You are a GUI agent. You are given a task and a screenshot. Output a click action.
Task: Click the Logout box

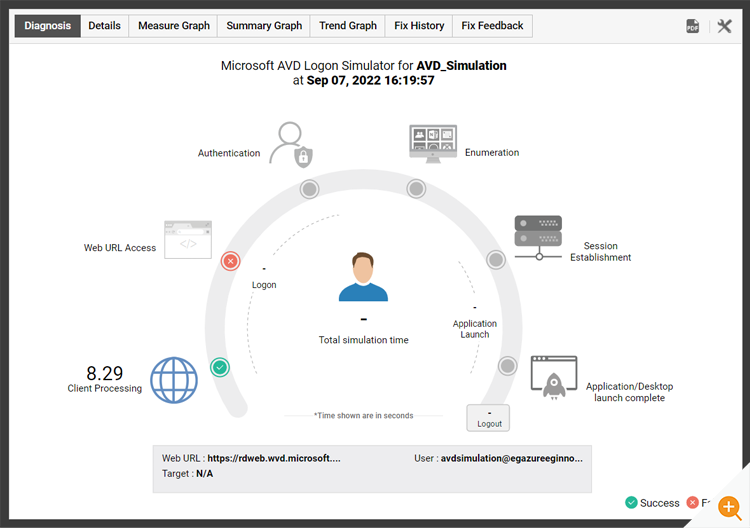click(488, 418)
